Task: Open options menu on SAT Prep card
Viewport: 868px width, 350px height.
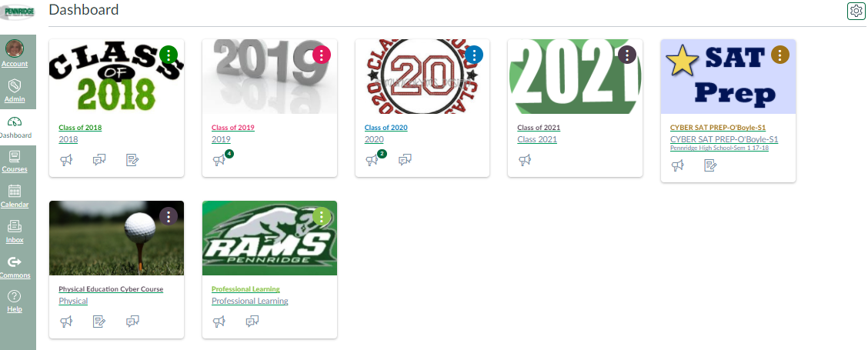Action: click(780, 55)
